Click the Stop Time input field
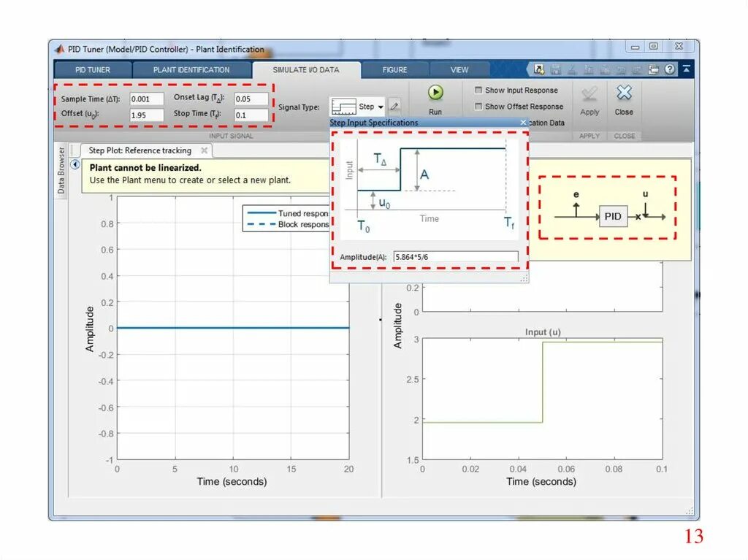This screenshot has width=748, height=560. 251,115
